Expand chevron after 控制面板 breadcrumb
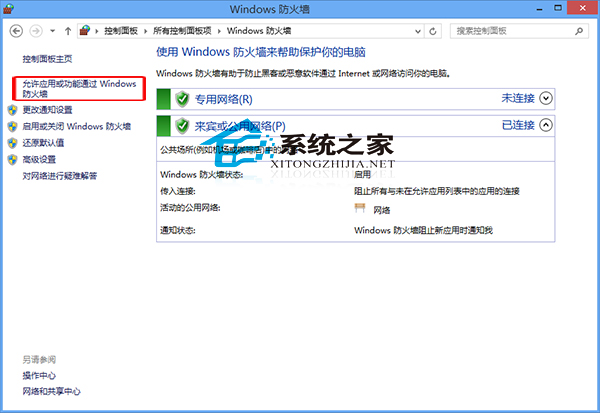Screen dimensions: 600x413 145,31
